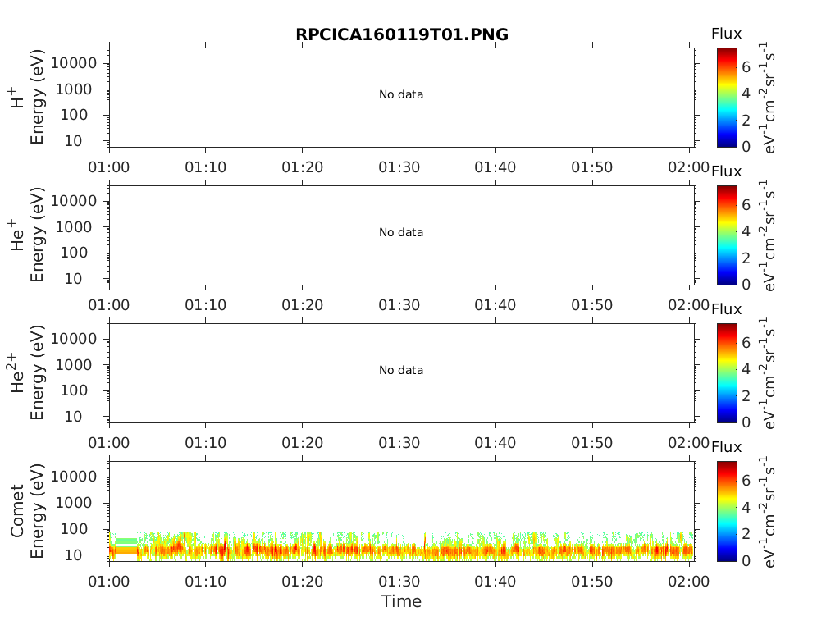Click the He+ y-axis species label
Image resolution: width=840 pixels, height=630 pixels.
[x=16, y=235]
